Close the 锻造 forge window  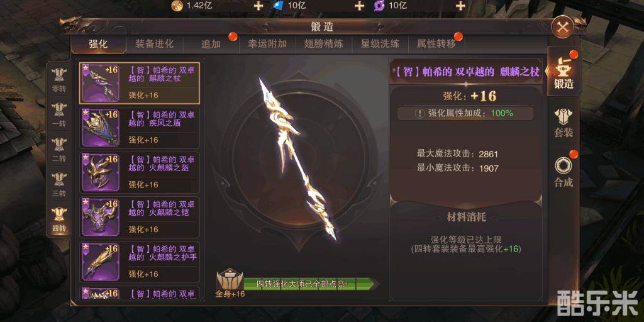(x=563, y=27)
